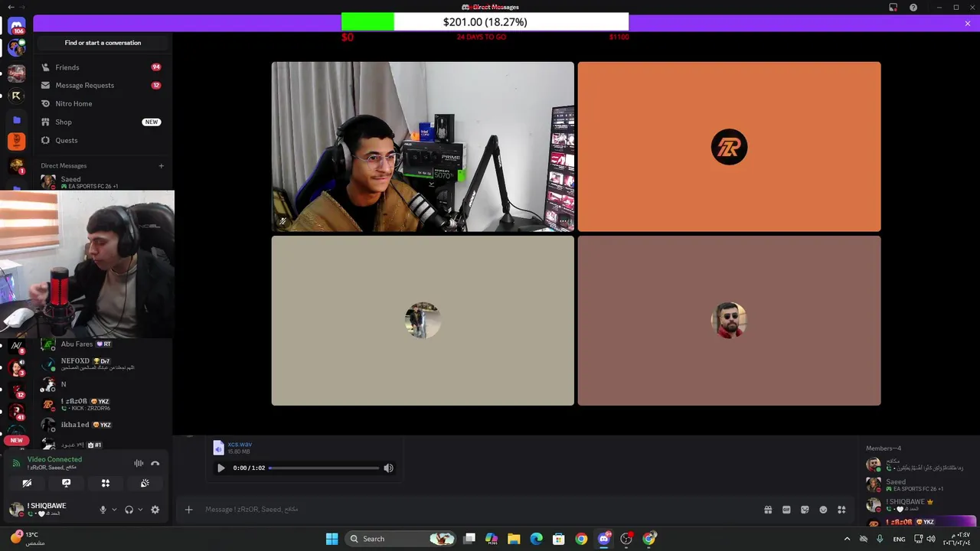Mute the audio attachment volume
This screenshot has width=980, height=551.
(x=388, y=468)
